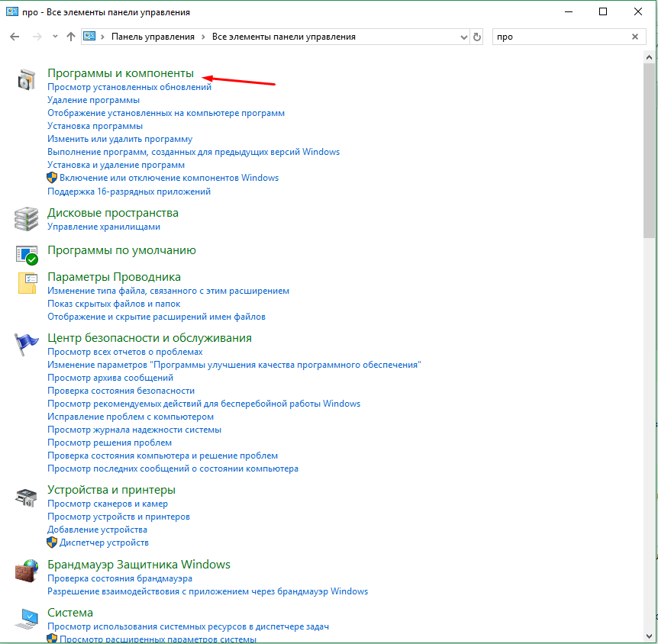Open 'Просмотр рекомендуемых действий для бесперебойной работы Windows'

coord(204,404)
